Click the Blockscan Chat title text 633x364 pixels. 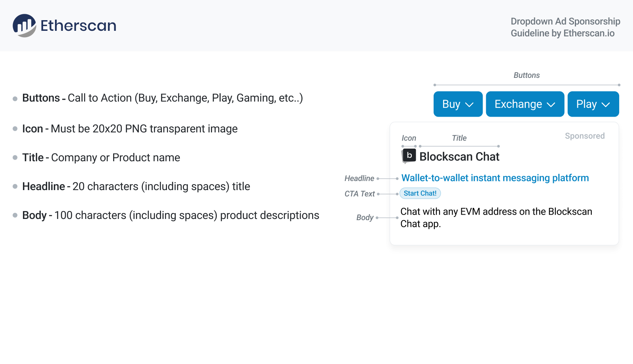(459, 157)
